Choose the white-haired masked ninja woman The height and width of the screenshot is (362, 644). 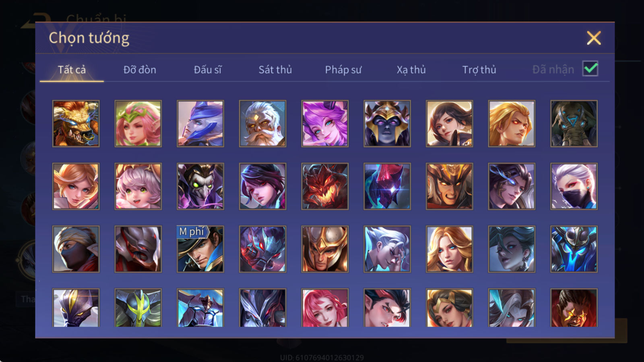[574, 186]
